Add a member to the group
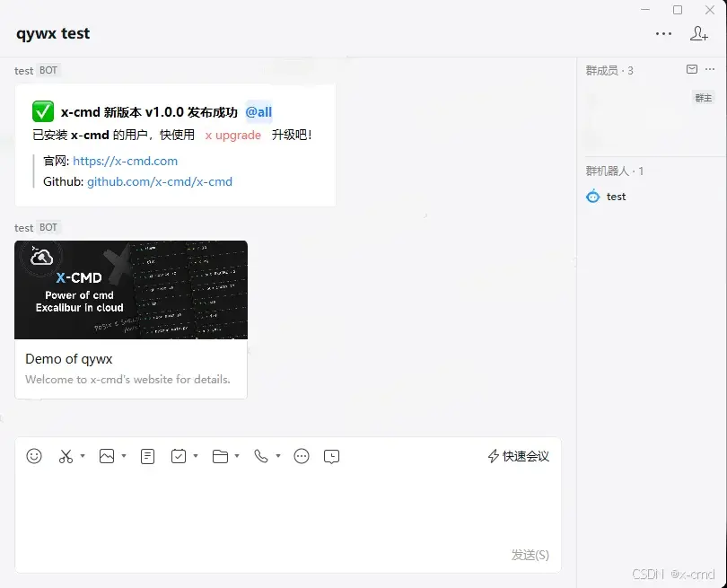The width and height of the screenshot is (727, 588). coord(698,34)
